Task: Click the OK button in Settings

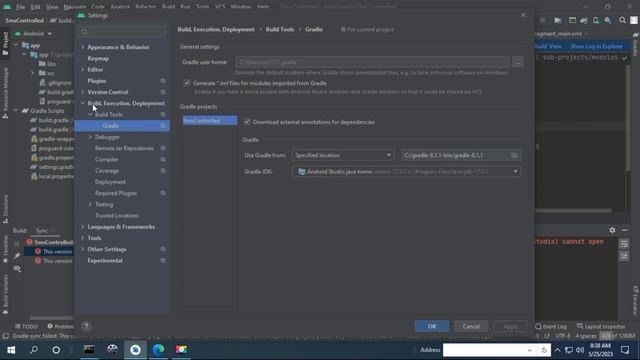Action: (432, 326)
